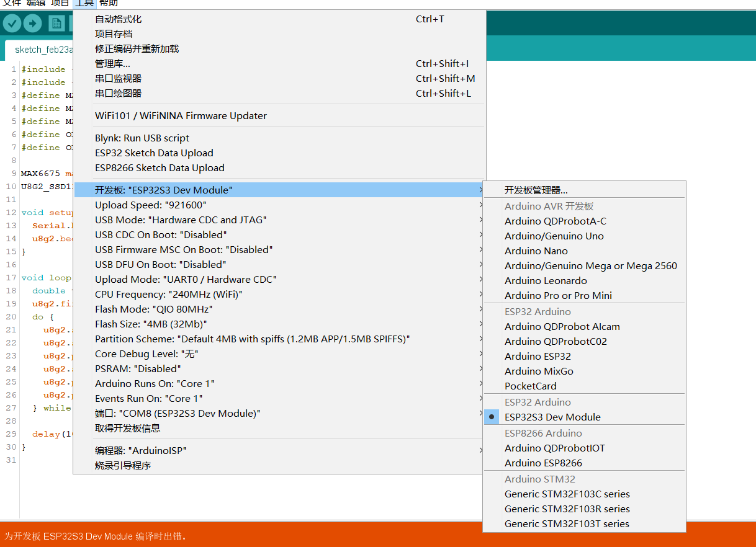Expand USB Mode submenu
The width and height of the screenshot is (756, 547).
click(279, 220)
